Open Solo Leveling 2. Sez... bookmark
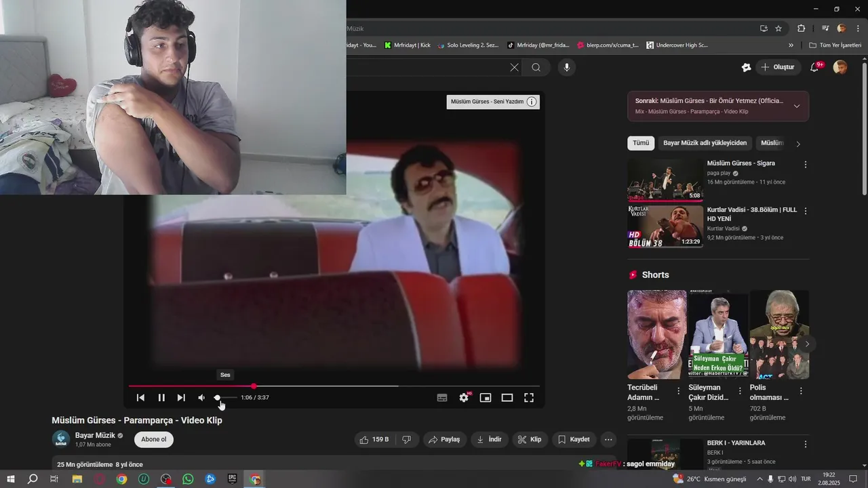The image size is (868, 488). coord(468,45)
